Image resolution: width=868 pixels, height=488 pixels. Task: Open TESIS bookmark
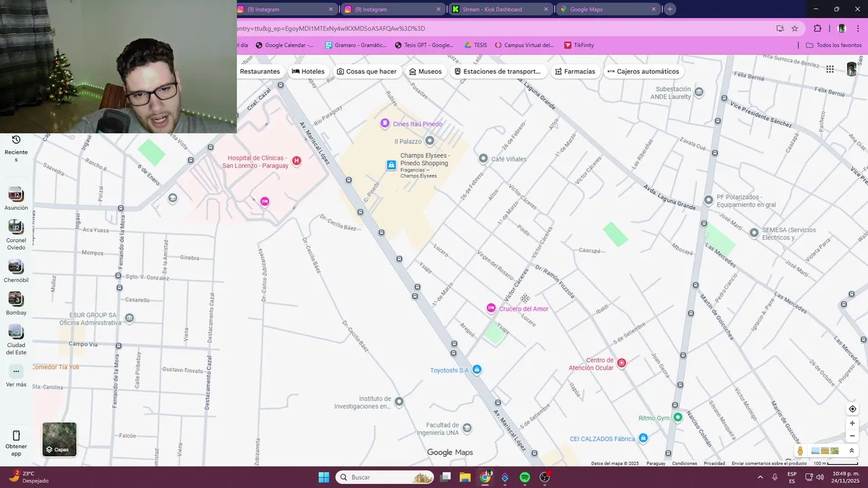point(475,45)
